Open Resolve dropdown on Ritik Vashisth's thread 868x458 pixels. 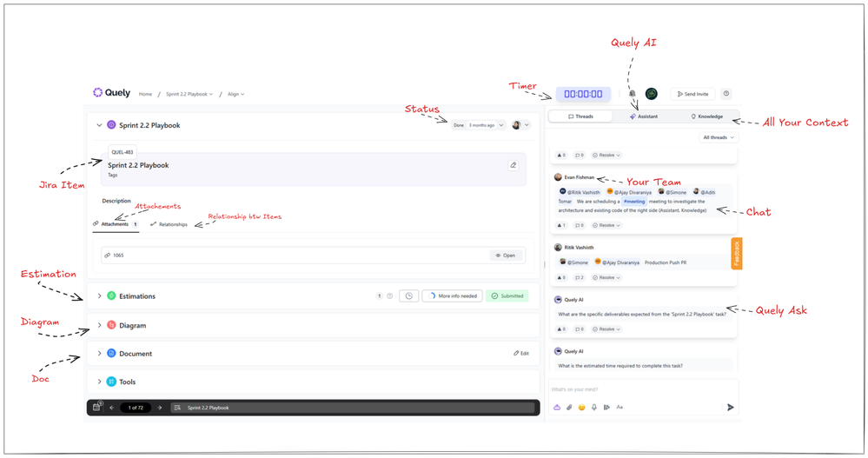pyautogui.click(x=606, y=277)
